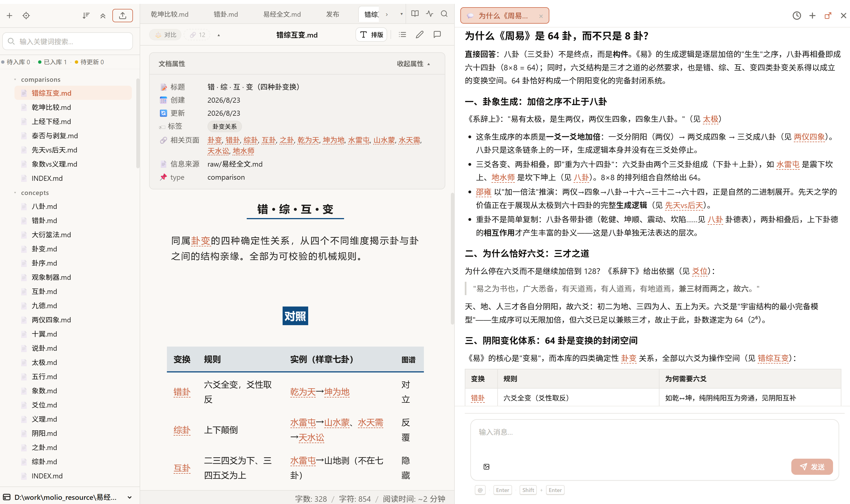Open the 乾为天 related page link

point(308,140)
